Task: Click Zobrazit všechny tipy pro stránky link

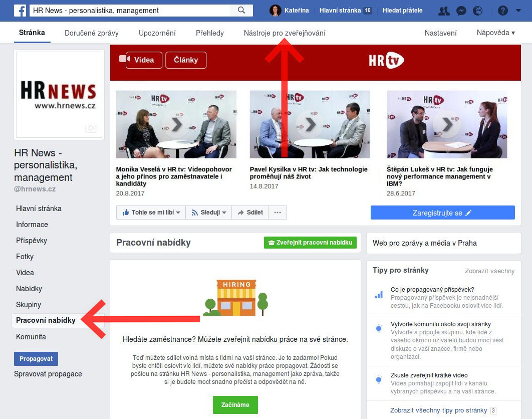Action: pos(438,410)
